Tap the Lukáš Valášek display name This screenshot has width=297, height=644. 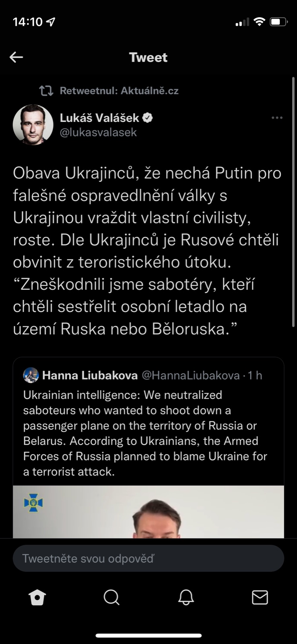(99, 118)
